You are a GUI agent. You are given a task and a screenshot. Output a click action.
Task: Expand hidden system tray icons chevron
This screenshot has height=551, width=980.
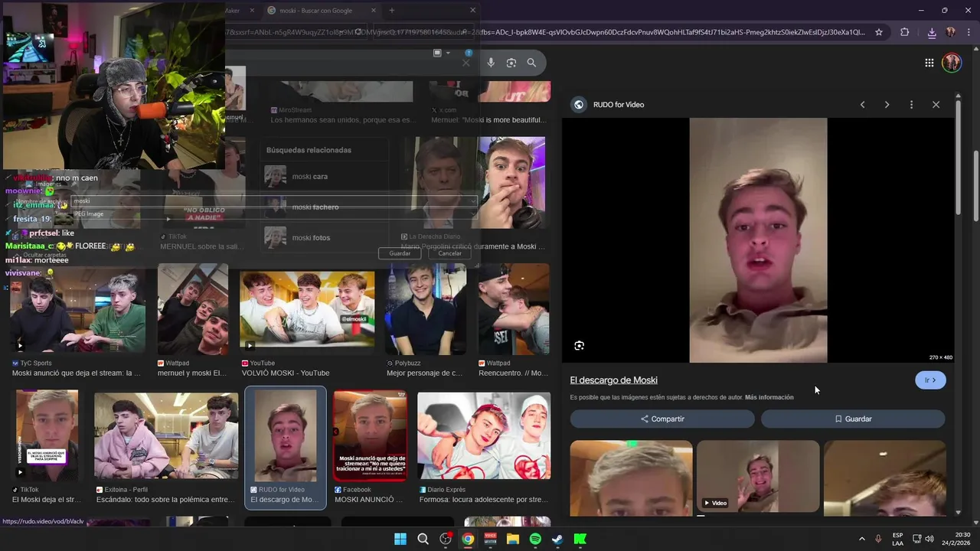(862, 539)
